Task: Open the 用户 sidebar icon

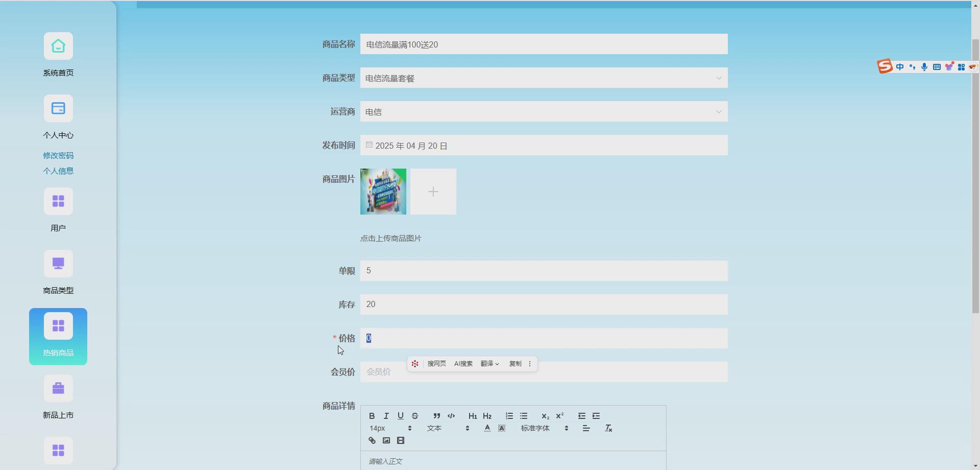Action: (58, 201)
